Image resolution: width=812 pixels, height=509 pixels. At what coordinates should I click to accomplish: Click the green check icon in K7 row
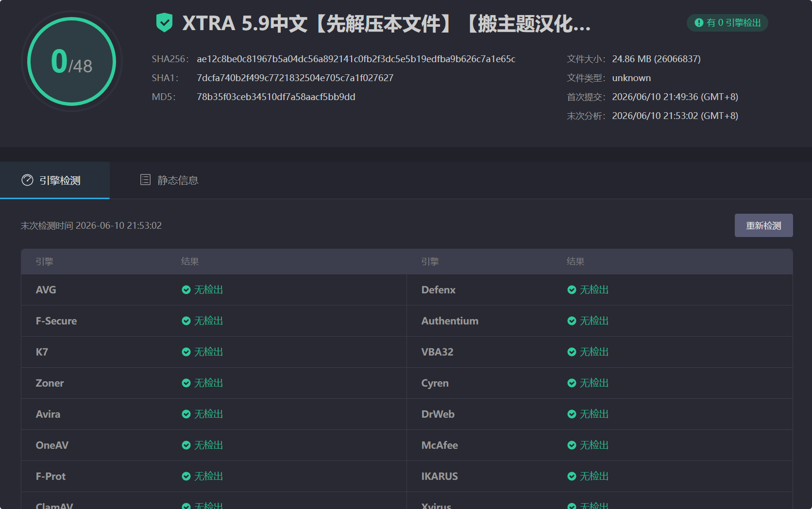pyautogui.click(x=186, y=352)
